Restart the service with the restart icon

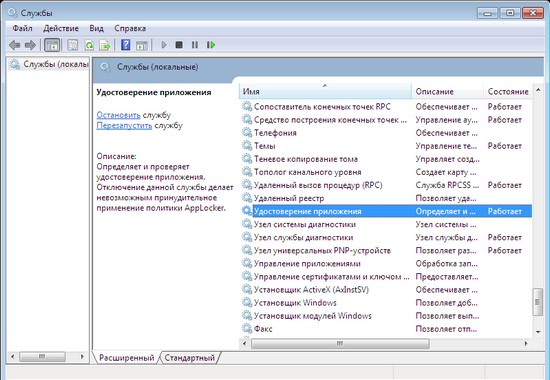pos(211,45)
